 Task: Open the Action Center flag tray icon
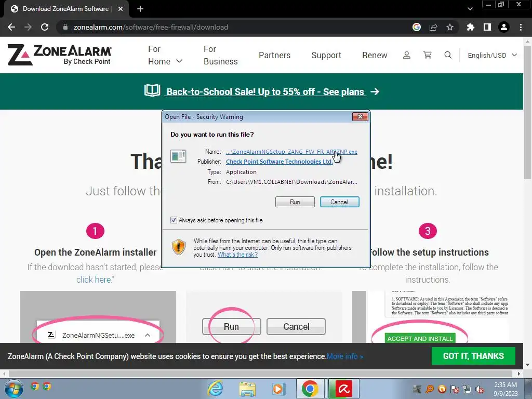point(455,390)
